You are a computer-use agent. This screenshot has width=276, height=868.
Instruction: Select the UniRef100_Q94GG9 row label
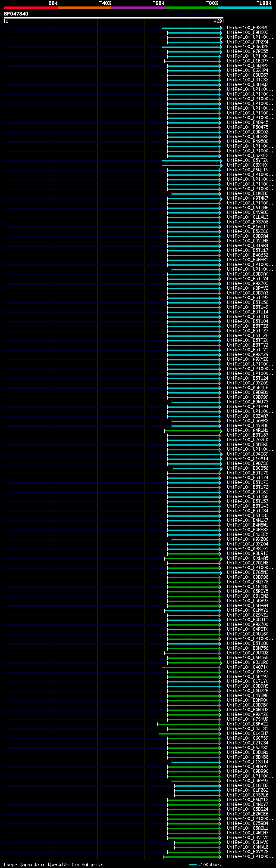[248, 454]
